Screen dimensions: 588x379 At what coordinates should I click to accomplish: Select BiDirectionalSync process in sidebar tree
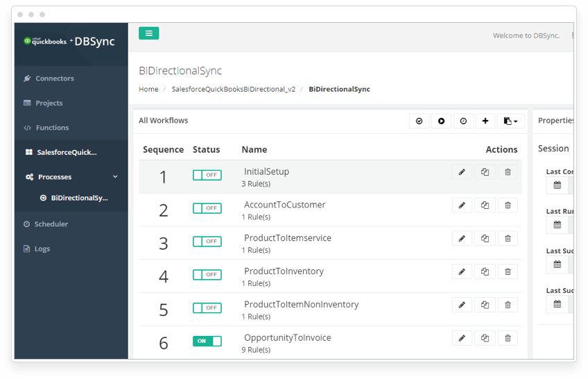(x=78, y=198)
